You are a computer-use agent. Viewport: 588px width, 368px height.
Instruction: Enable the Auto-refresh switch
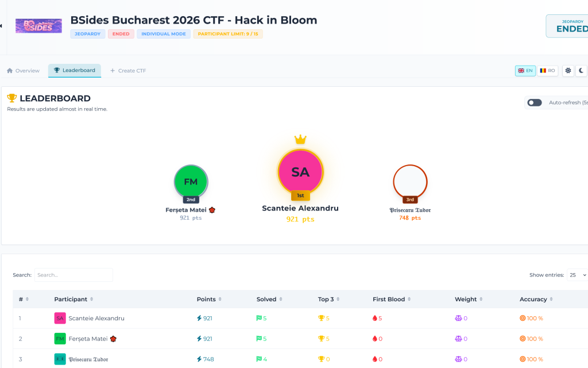pyautogui.click(x=535, y=102)
